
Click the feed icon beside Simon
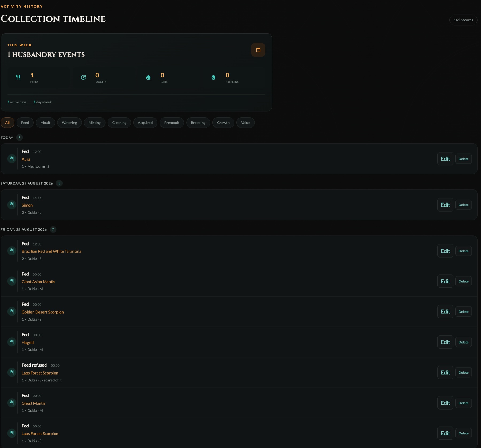12,205
